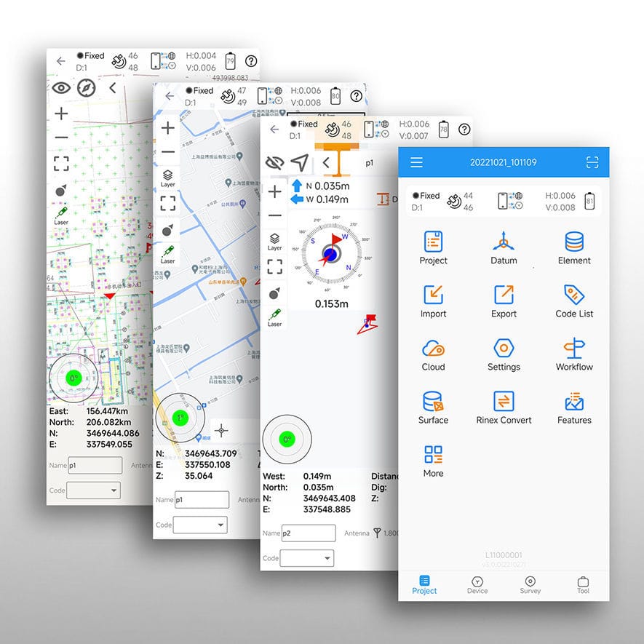Click the Import icon

433,295
